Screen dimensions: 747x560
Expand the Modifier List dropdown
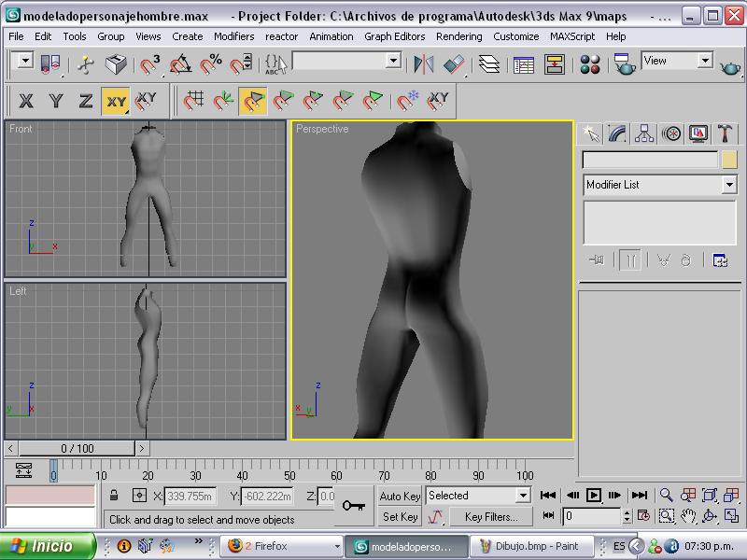729,185
